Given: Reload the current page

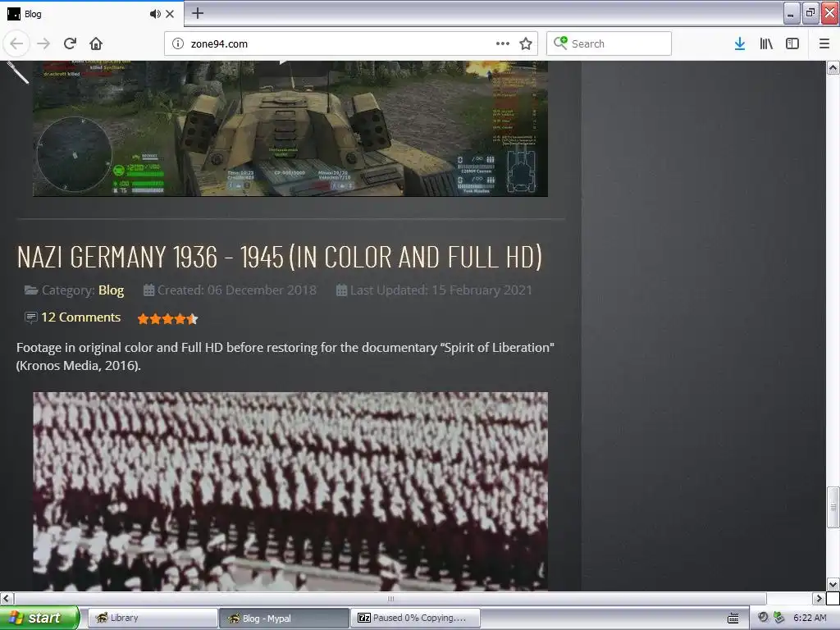Looking at the screenshot, I should [71, 43].
